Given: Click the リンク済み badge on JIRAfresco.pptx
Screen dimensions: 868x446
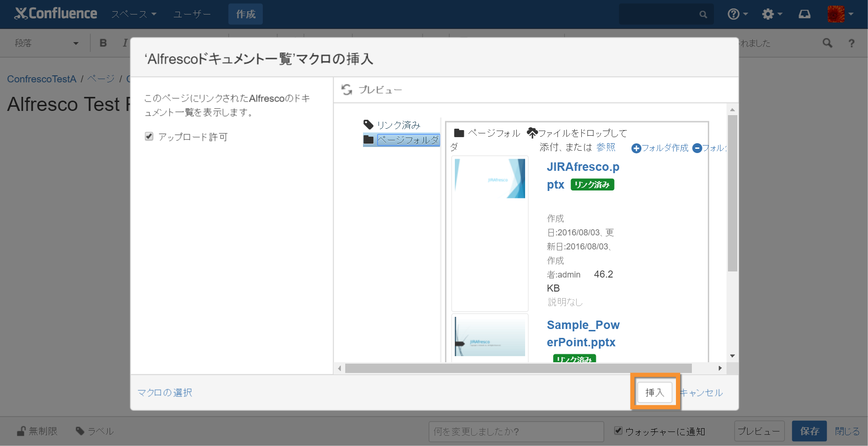Looking at the screenshot, I should pyautogui.click(x=592, y=185).
